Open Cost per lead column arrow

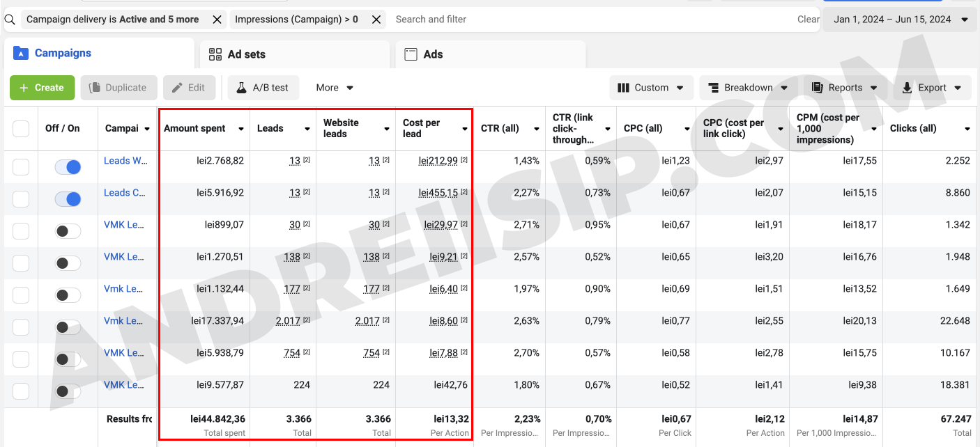465,129
